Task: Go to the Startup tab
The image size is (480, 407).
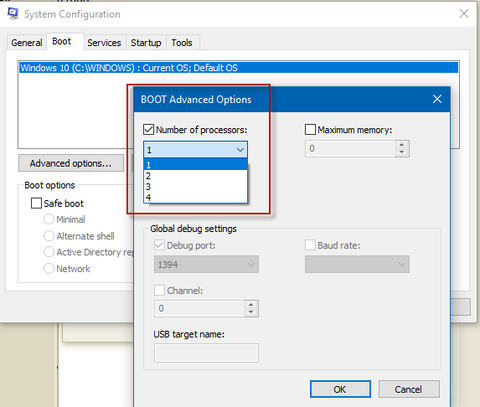Action: point(146,43)
